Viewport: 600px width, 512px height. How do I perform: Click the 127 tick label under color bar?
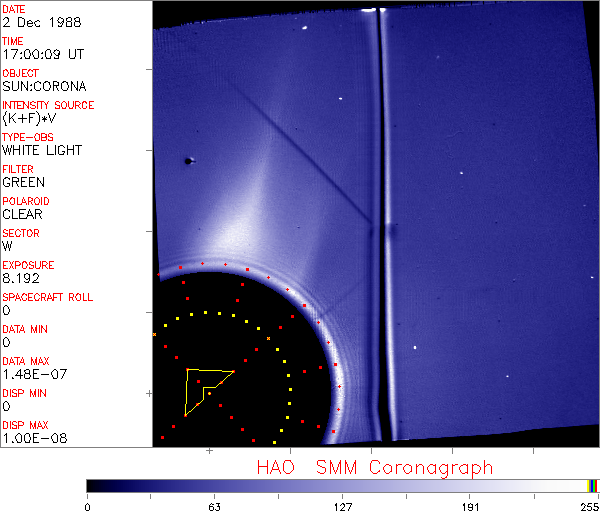[342, 507]
